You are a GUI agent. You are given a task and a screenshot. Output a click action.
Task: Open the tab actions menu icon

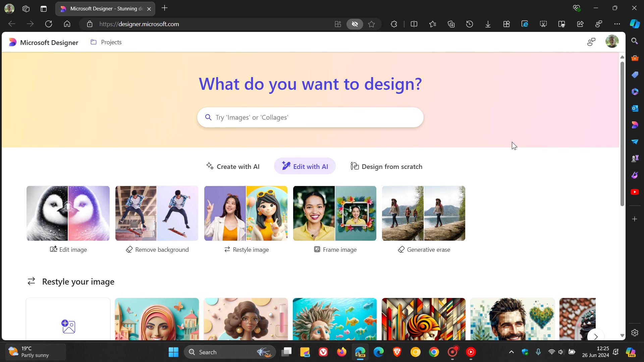click(x=44, y=9)
